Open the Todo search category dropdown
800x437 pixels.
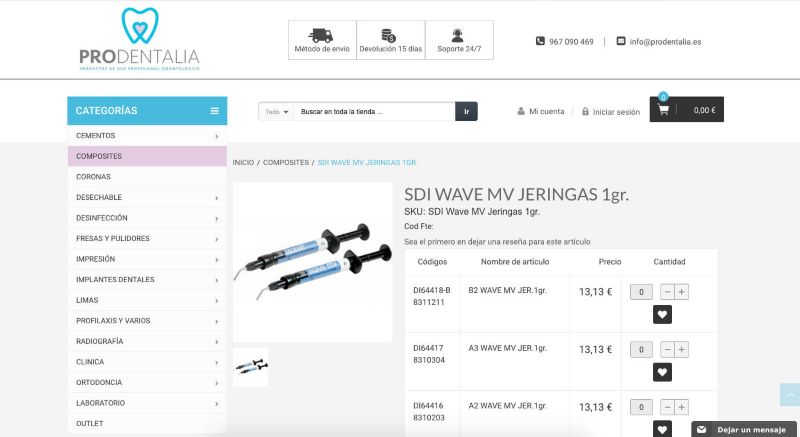(x=277, y=112)
